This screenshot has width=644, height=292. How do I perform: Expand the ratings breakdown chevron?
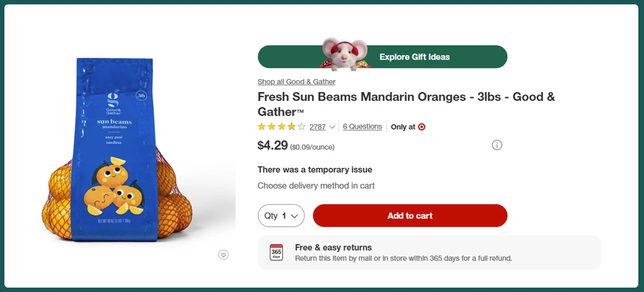tap(333, 127)
